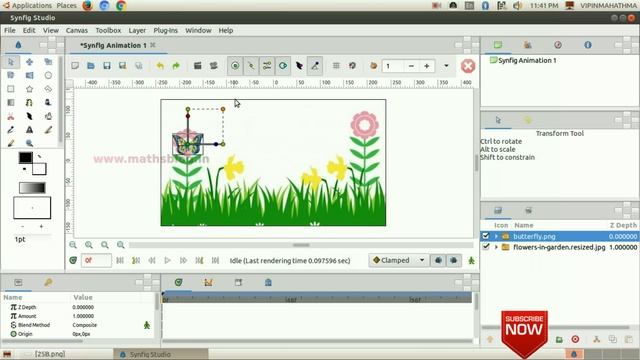Click the outline black color swatch

(25, 158)
